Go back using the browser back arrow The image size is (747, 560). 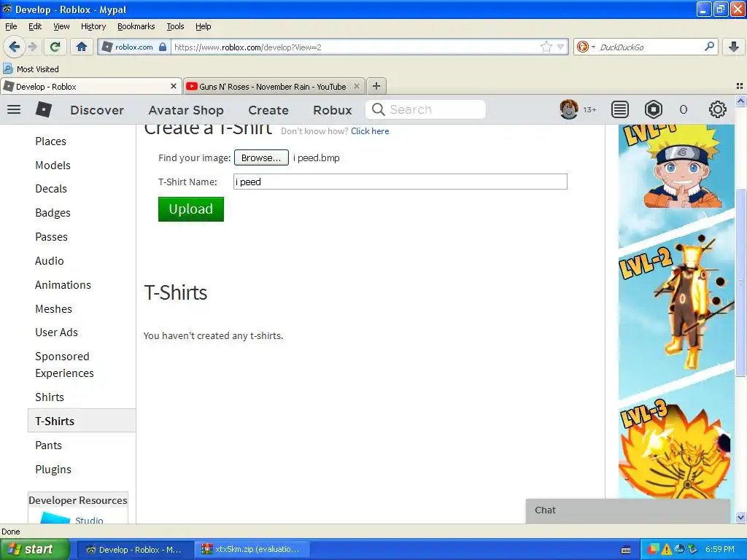[15, 47]
